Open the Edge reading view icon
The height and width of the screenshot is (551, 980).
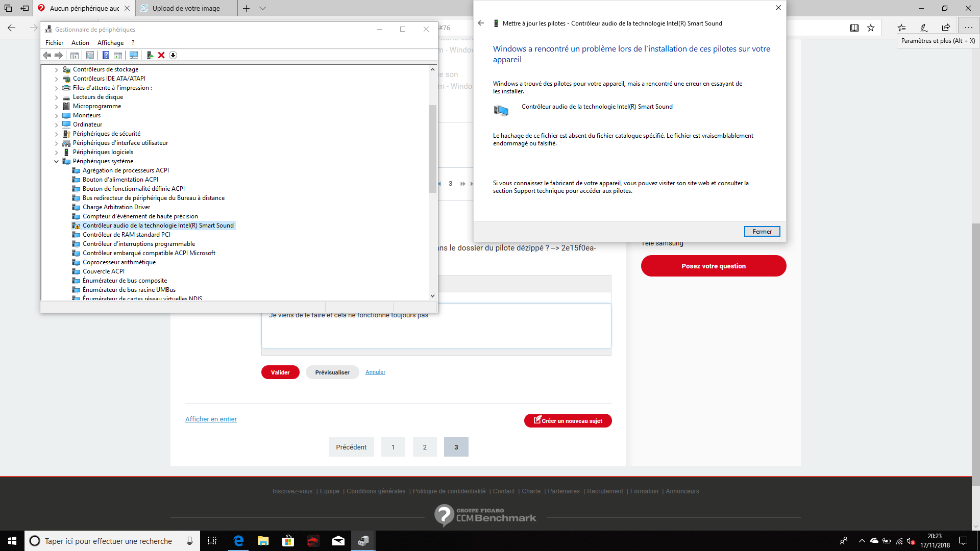tap(854, 28)
